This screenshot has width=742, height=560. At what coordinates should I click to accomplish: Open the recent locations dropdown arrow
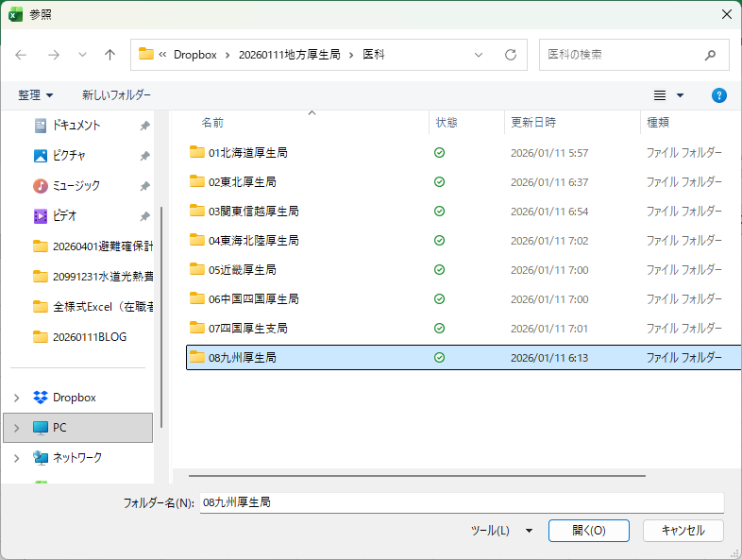pos(82,55)
